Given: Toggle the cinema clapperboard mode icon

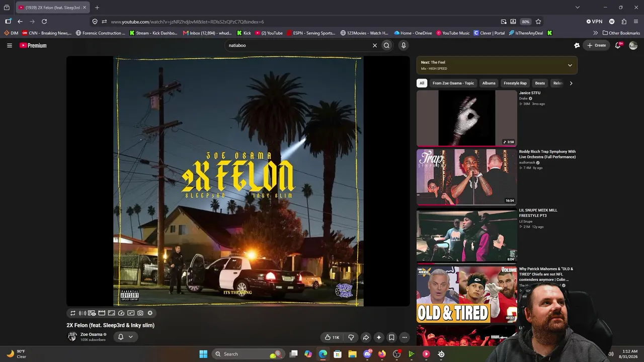Looking at the screenshot, I should coord(102,313).
